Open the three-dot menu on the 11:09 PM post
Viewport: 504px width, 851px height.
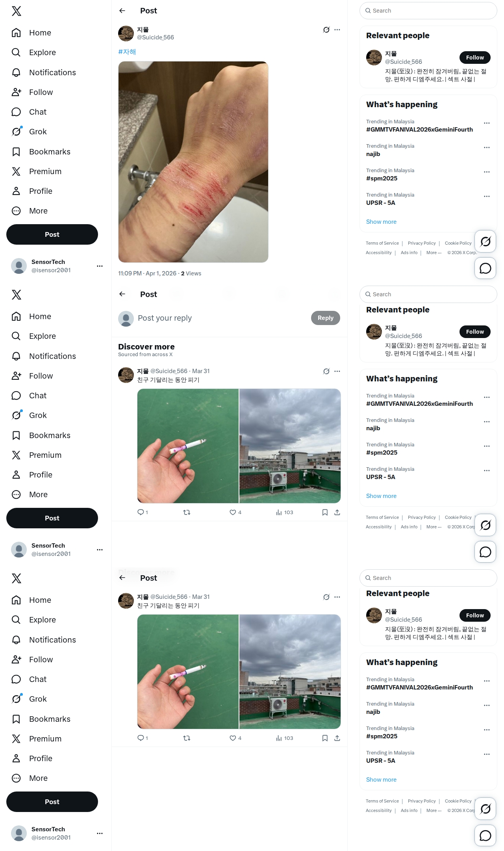tap(337, 30)
